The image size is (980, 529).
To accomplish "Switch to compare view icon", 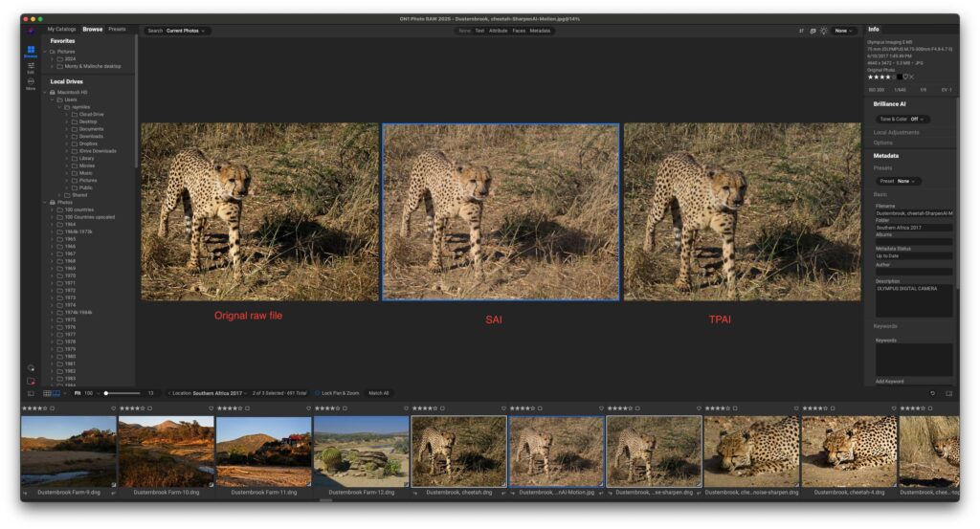I will (56, 393).
